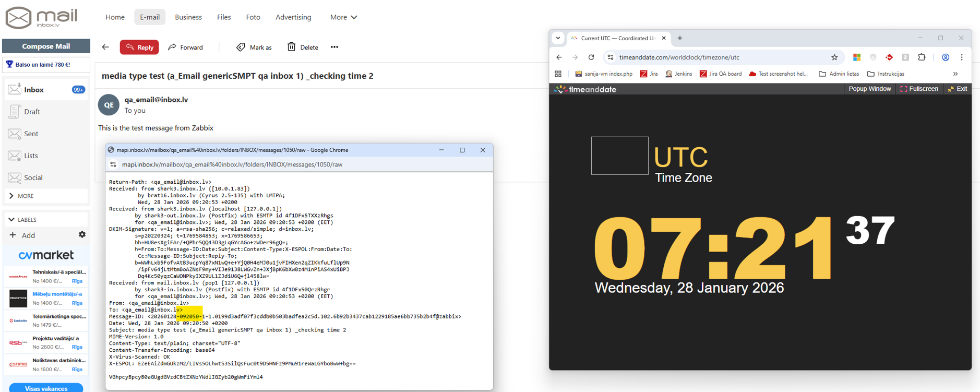Switch to the Files tab
This screenshot has height=392, width=980.
[224, 17]
